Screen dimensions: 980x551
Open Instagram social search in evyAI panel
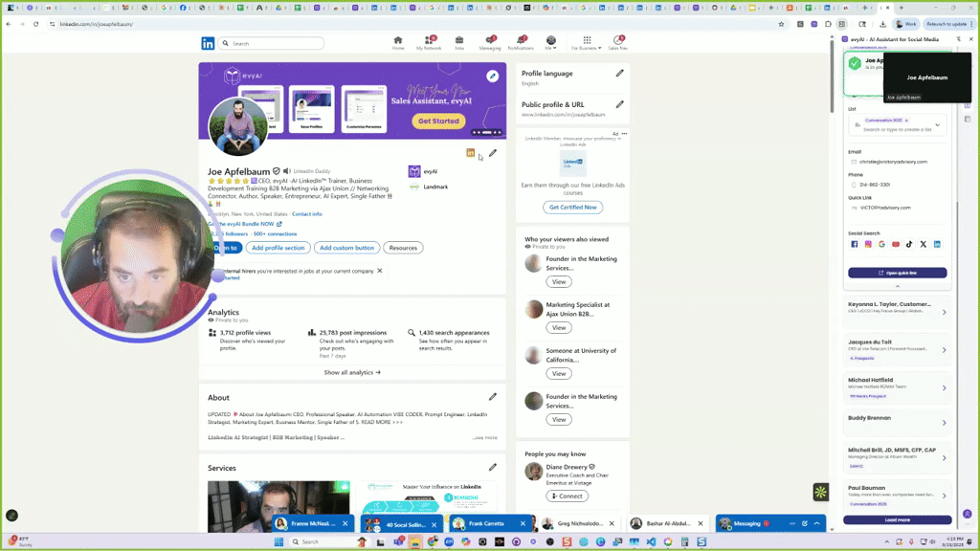pyautogui.click(x=868, y=244)
